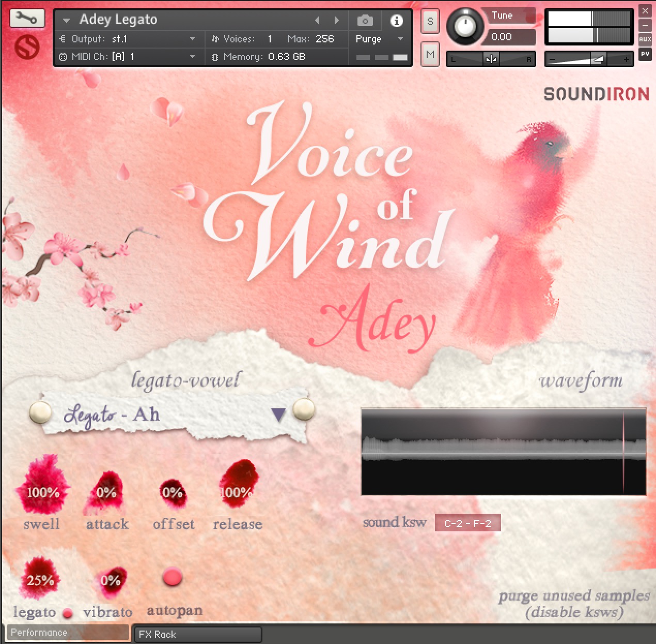
Task: Open the wrench instrument edit mode
Action: pos(27,19)
